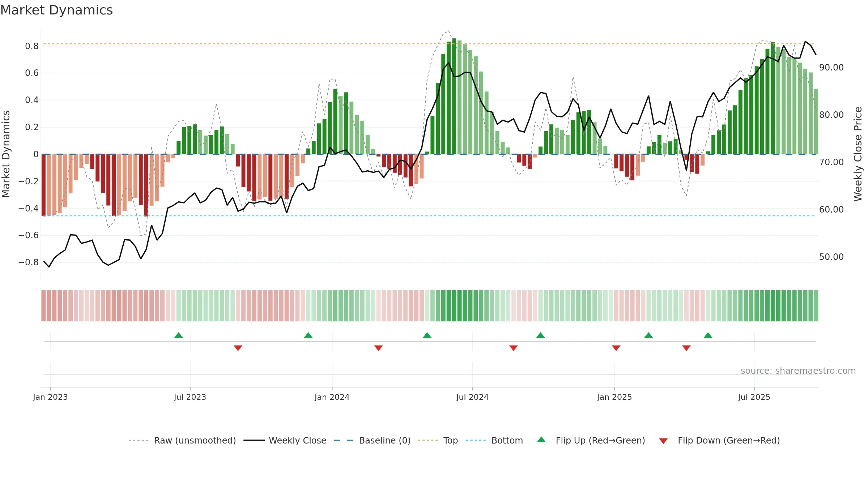Click 'Flip Down (Green→Red)' legend label
The image size is (868, 488).
tap(729, 440)
